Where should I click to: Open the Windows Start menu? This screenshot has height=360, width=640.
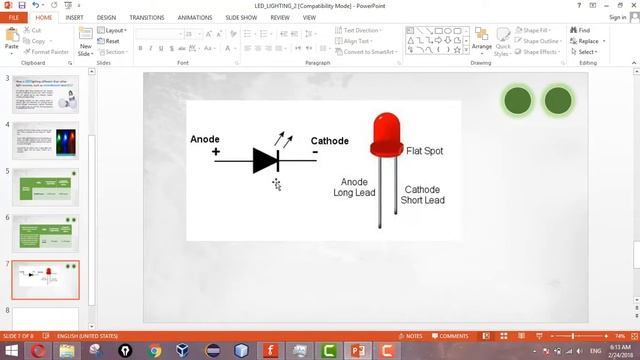tap(11, 351)
